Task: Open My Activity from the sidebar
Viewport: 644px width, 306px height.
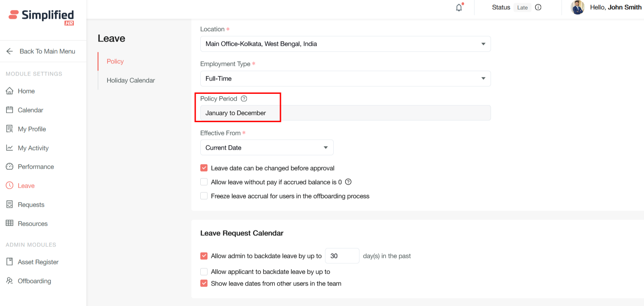Action: click(x=33, y=148)
